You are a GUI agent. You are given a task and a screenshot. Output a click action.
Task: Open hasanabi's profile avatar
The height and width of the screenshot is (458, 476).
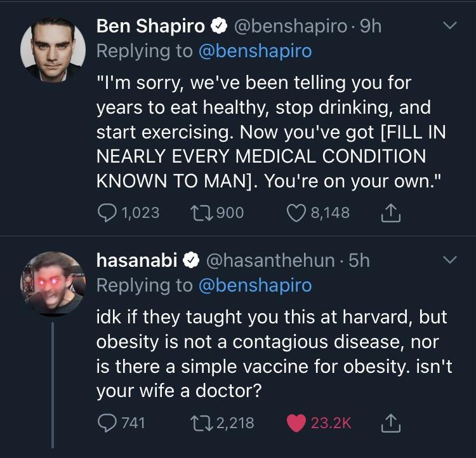click(53, 283)
